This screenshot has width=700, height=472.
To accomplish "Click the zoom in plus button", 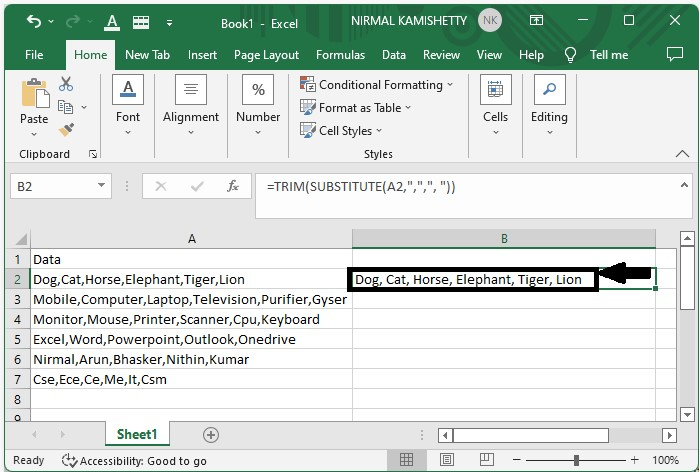I will [634, 459].
